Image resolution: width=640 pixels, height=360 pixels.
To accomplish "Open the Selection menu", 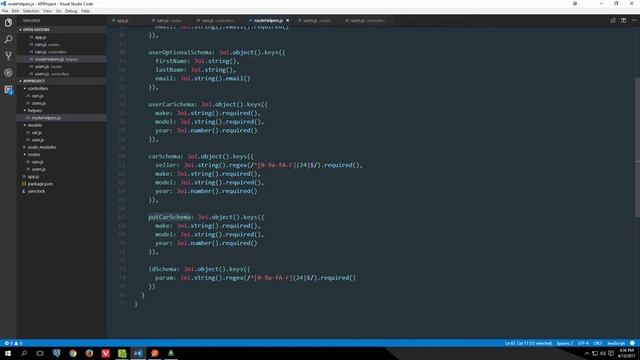I will (x=31, y=11).
